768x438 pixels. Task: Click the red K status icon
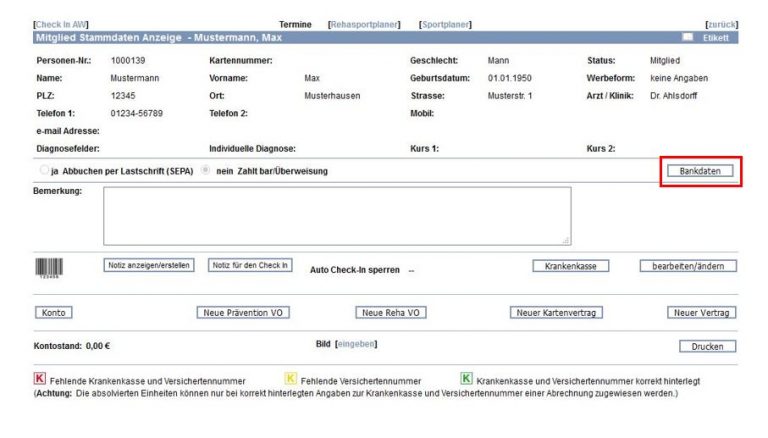click(40, 379)
